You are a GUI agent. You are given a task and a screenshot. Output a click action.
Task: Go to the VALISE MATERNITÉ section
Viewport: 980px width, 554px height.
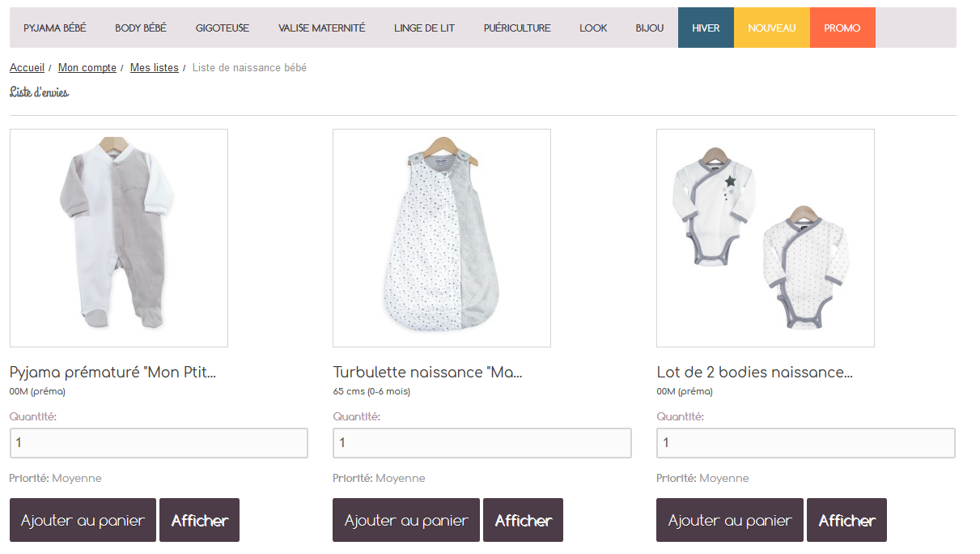322,28
